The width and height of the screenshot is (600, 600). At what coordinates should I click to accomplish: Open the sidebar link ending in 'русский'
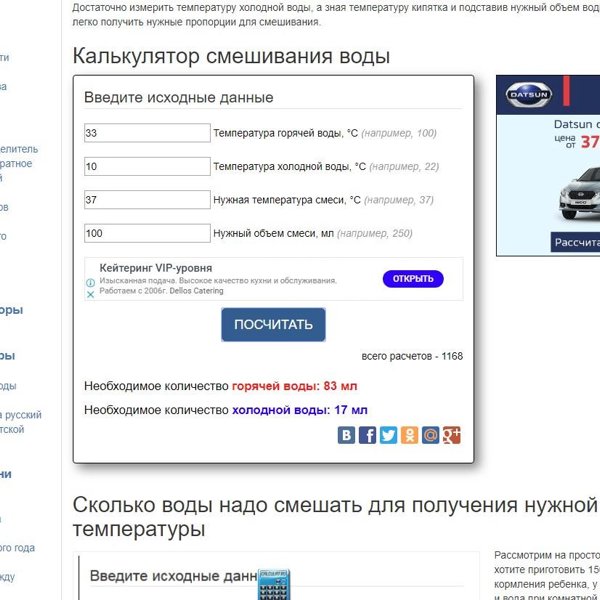(20, 415)
